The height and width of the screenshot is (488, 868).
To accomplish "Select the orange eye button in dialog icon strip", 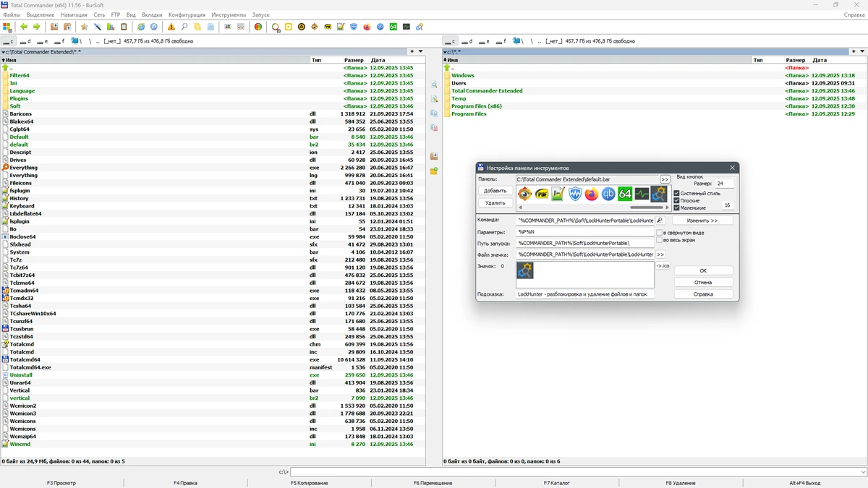I will point(525,194).
